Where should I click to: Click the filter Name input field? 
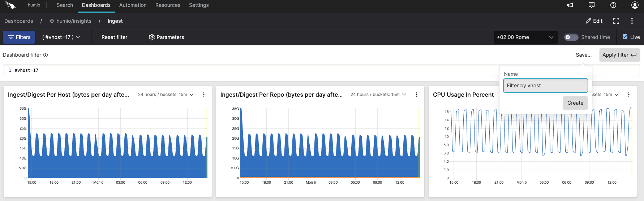[x=545, y=86]
